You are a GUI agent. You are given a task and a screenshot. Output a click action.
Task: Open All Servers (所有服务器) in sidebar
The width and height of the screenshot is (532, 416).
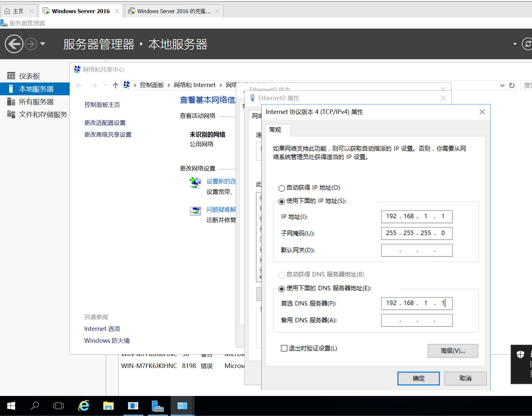[35, 102]
